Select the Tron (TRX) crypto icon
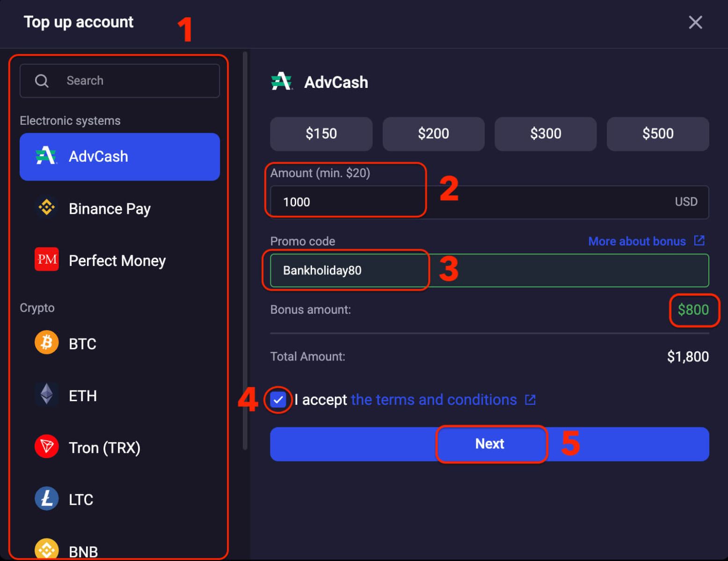The height and width of the screenshot is (561, 728). 47,446
